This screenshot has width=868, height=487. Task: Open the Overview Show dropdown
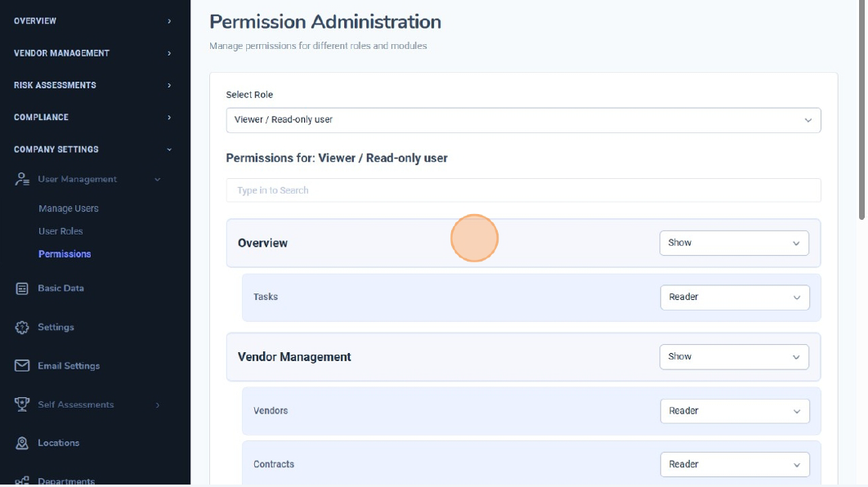[x=733, y=243]
